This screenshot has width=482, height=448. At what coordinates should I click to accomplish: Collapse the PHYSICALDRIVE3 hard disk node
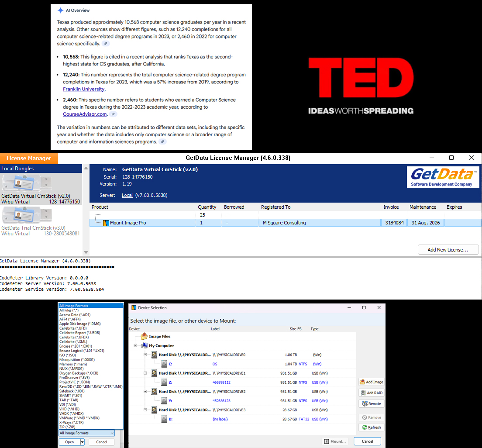click(145, 410)
